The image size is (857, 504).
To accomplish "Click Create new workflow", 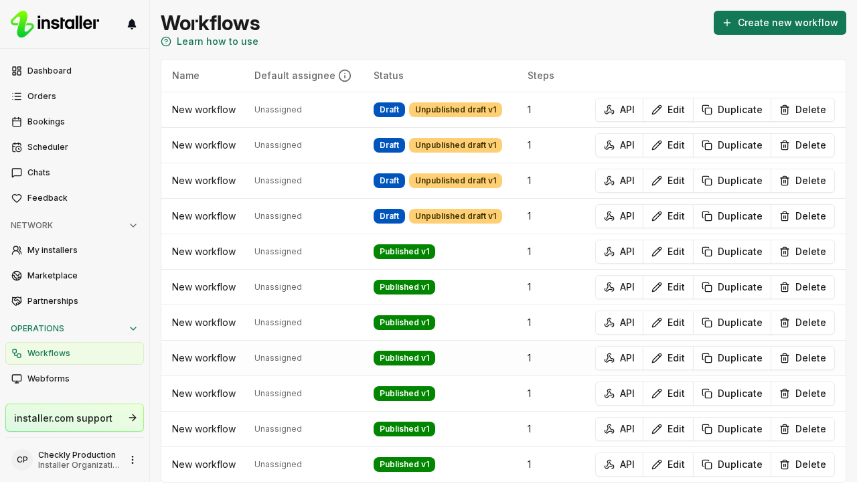I will point(780,23).
